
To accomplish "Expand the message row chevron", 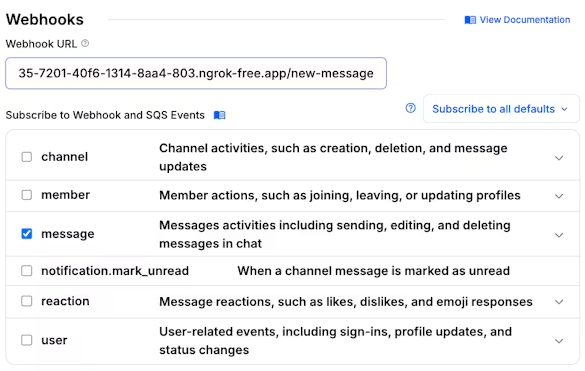I will [x=559, y=235].
